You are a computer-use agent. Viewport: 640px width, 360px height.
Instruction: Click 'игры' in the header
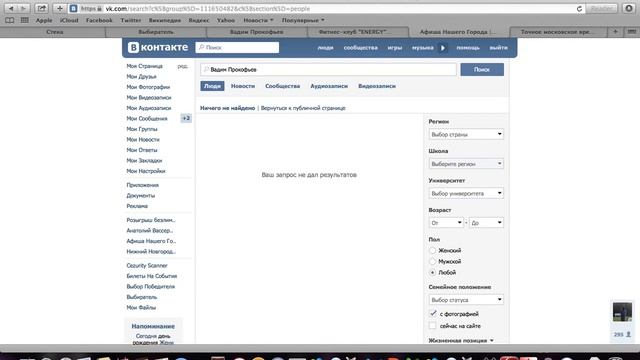(x=395, y=48)
